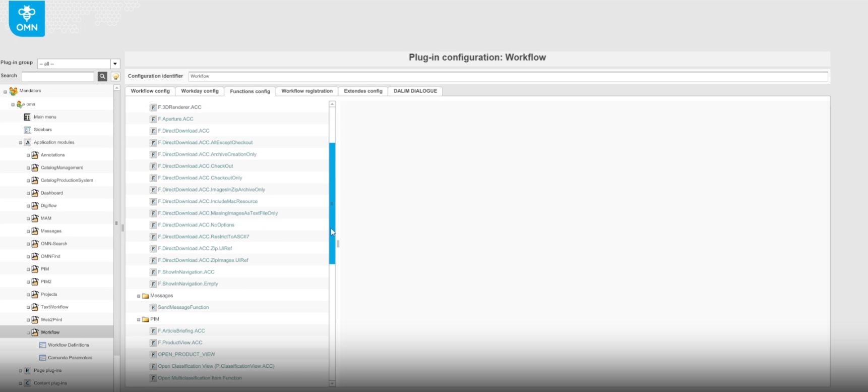Select the OMNFind tree item
The image size is (868, 392).
50,256
